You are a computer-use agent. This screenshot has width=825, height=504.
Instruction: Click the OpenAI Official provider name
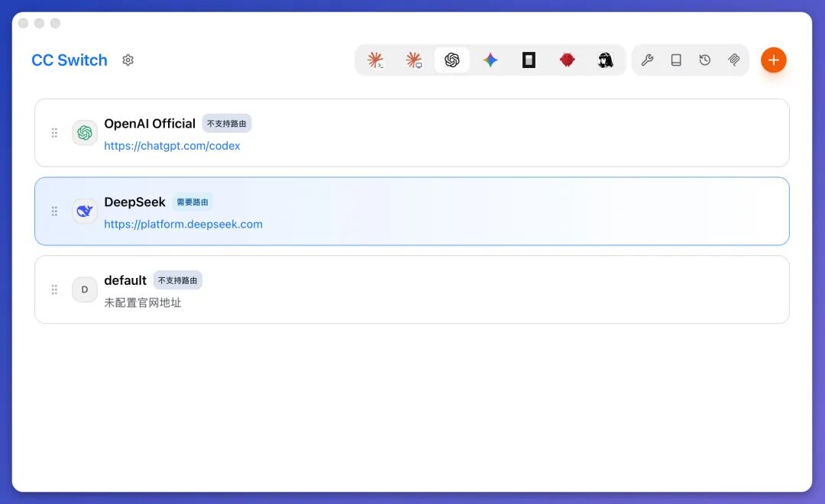(x=150, y=124)
